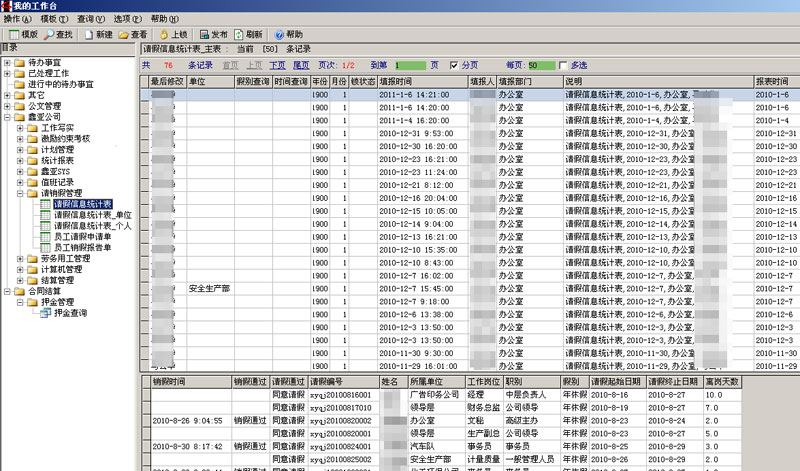Open the 选项 menu
The image size is (800, 471).
(127, 19)
